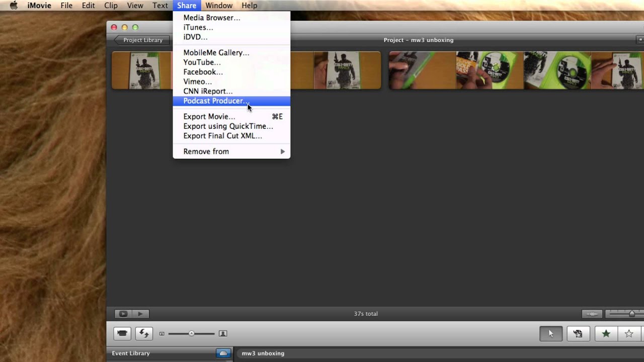Choose iDVD… share option
This screenshot has height=362, width=644.
pyautogui.click(x=231, y=37)
